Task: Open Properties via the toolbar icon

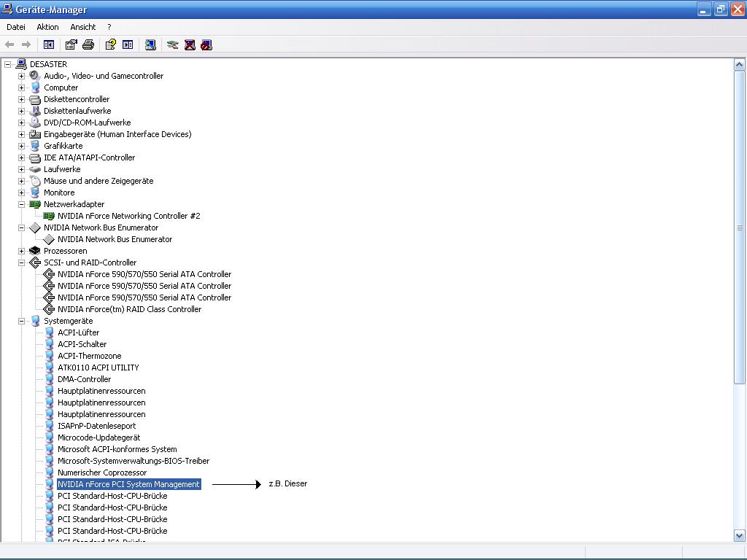Action: click(x=71, y=44)
